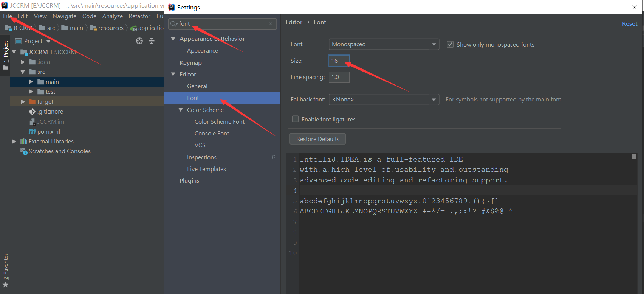
Task: Open the Fallback font dropdown
Action: (384, 100)
